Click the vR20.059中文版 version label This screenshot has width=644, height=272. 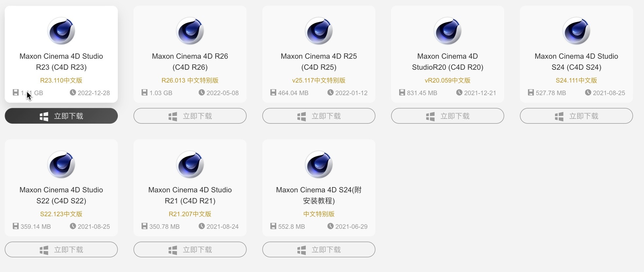coord(447,80)
